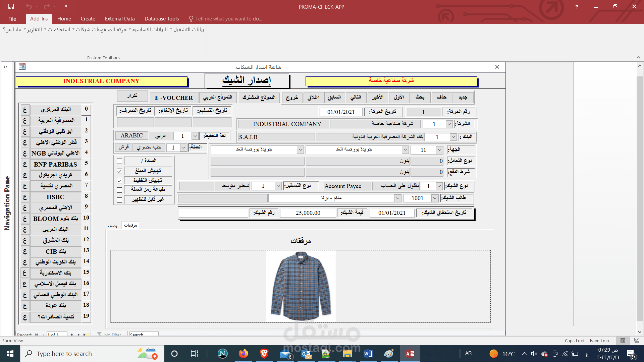Click the ع button beside HSBC
Viewport: 644px width, 362px height.
25,197
